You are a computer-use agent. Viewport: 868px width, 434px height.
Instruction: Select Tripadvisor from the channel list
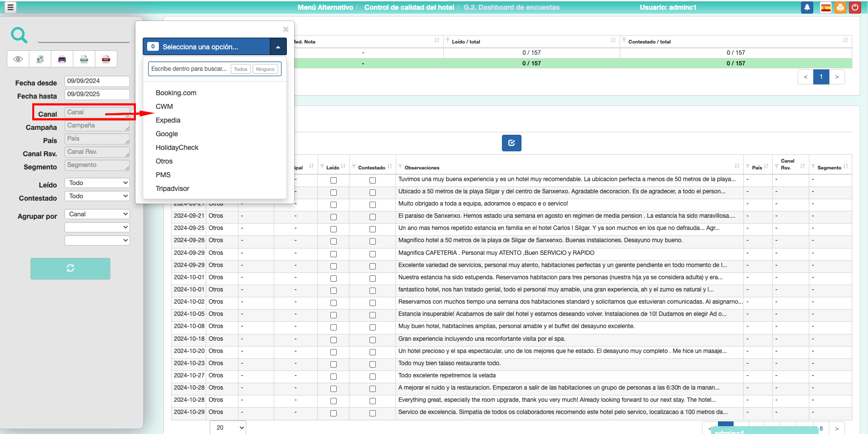(x=172, y=188)
